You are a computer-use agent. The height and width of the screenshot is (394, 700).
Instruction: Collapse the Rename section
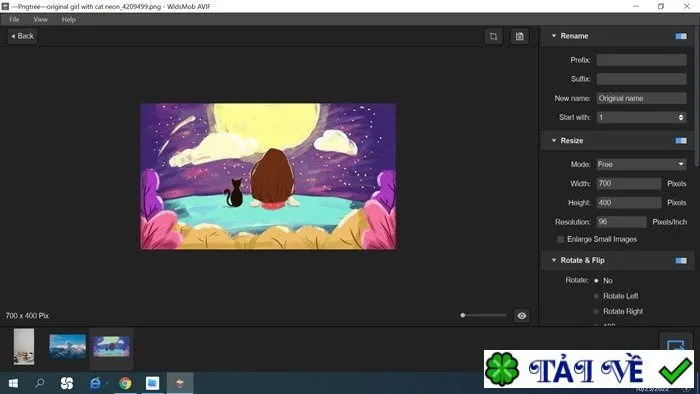click(554, 36)
